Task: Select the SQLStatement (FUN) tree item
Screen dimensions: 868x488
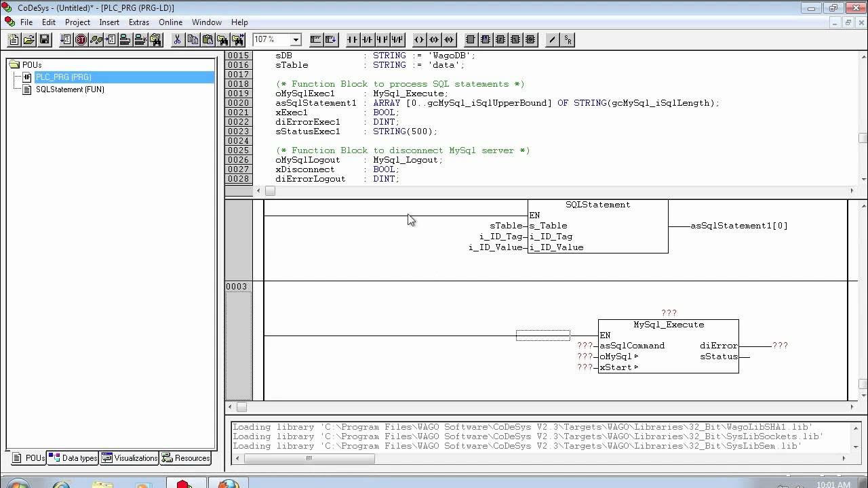Action: pos(70,89)
